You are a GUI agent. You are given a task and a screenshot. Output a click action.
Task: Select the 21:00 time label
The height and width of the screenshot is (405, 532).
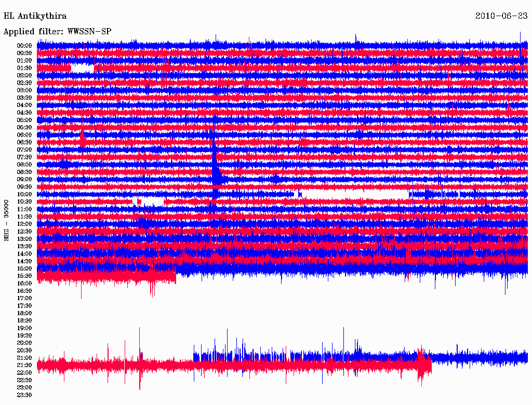click(24, 358)
